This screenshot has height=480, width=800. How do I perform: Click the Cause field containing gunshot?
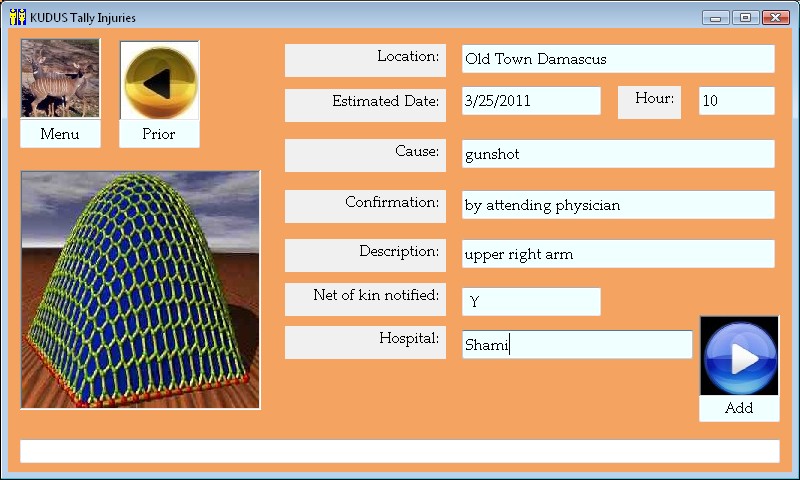click(618, 154)
